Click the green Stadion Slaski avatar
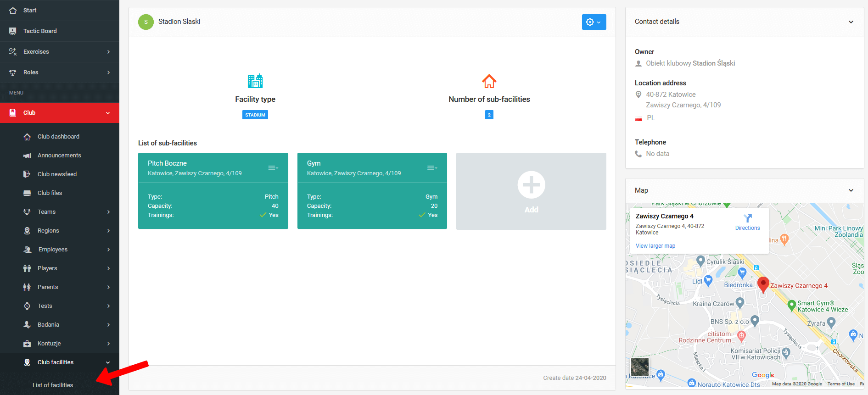 [x=146, y=22]
